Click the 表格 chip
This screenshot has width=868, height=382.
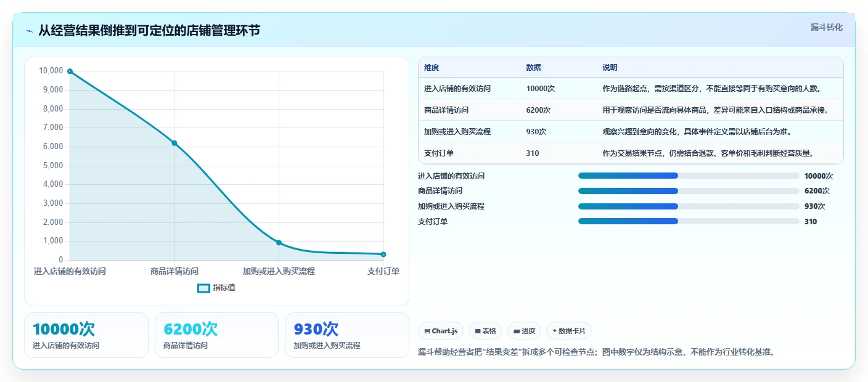click(485, 331)
